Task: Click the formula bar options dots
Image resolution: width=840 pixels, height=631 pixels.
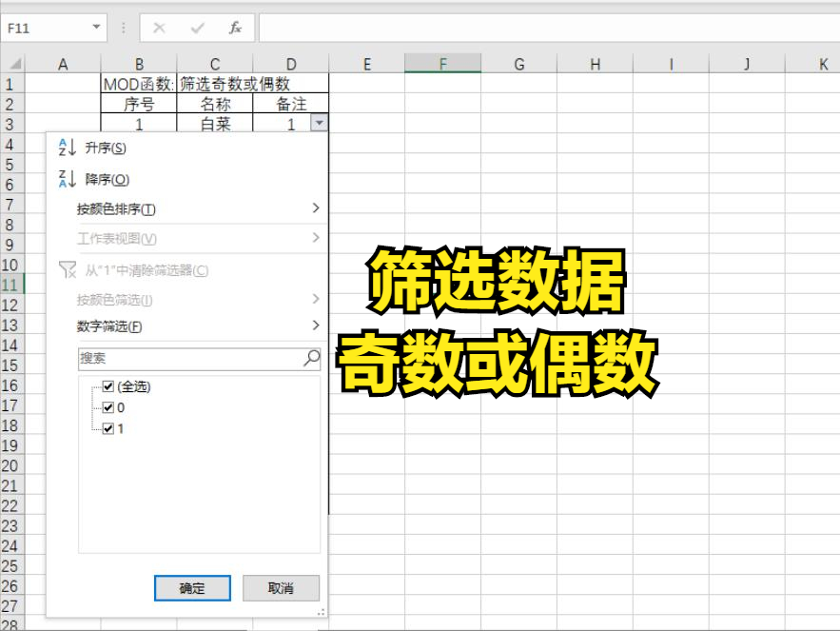Action: point(124,28)
